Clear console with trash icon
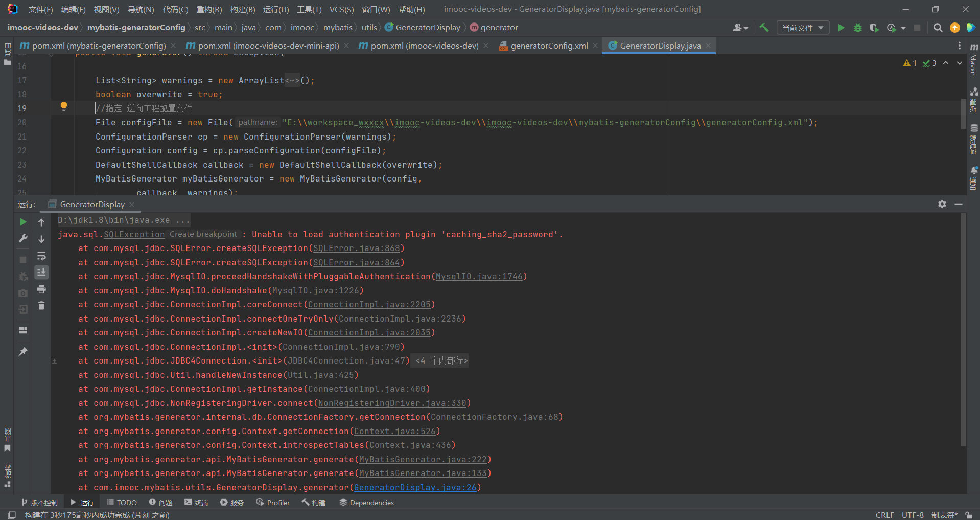980x520 pixels. (41, 306)
